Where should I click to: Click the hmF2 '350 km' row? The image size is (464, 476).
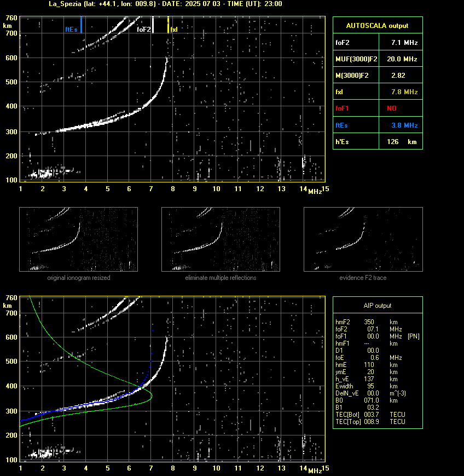pyautogui.click(x=367, y=322)
